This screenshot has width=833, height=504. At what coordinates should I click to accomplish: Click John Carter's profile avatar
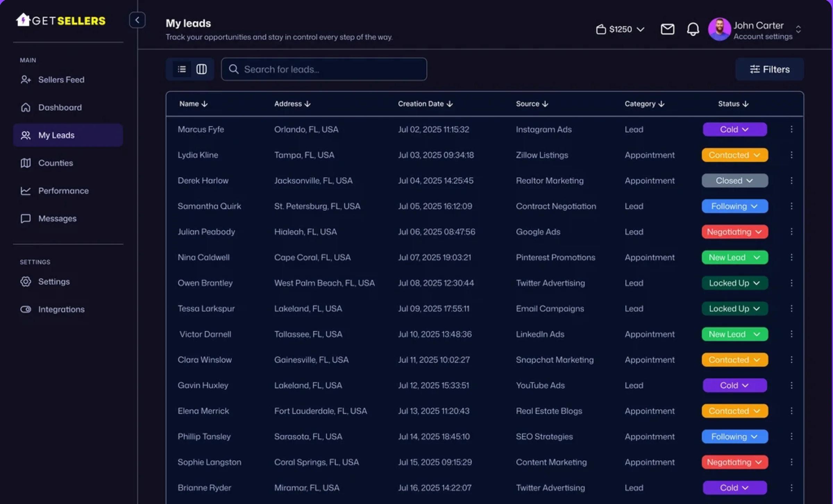click(719, 29)
